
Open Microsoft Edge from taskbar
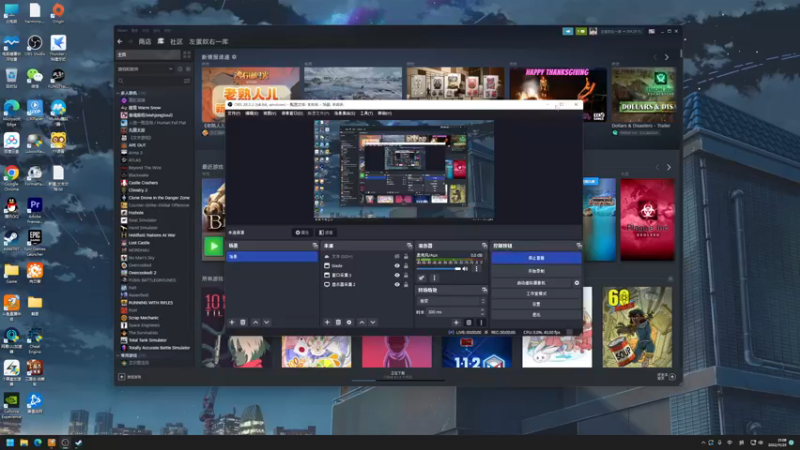(x=37, y=443)
